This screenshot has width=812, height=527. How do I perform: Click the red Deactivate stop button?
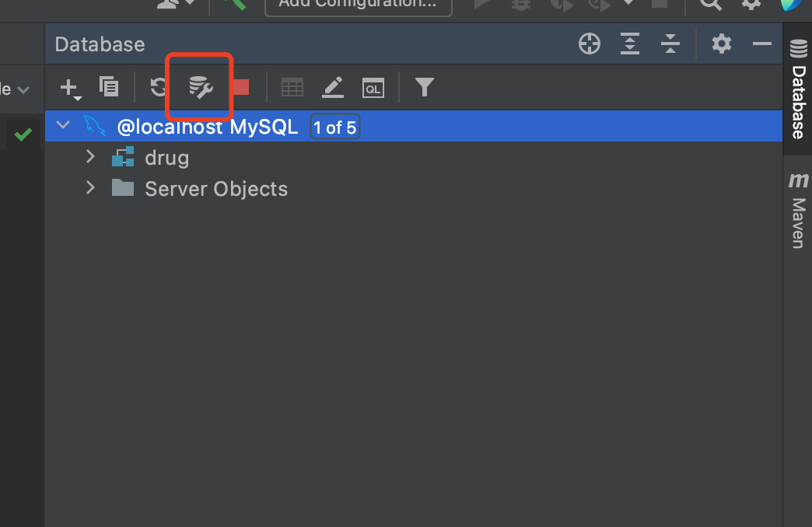[241, 87]
